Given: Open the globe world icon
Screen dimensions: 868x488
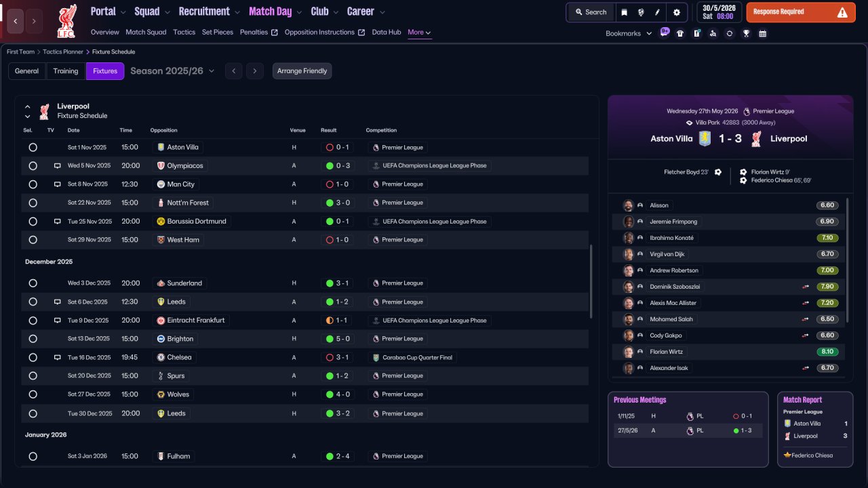Looking at the screenshot, I should click(641, 12).
